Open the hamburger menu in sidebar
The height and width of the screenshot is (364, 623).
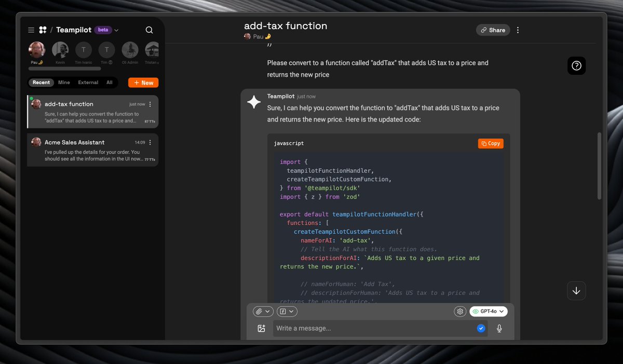point(31,30)
